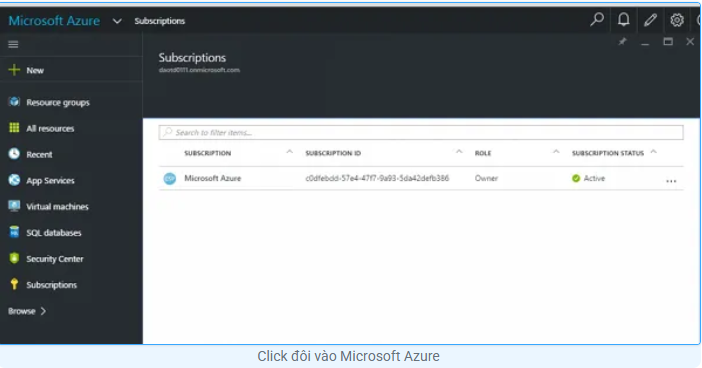The width and height of the screenshot is (702, 368).
Task: Click the All resources grid icon
Action: (x=14, y=128)
